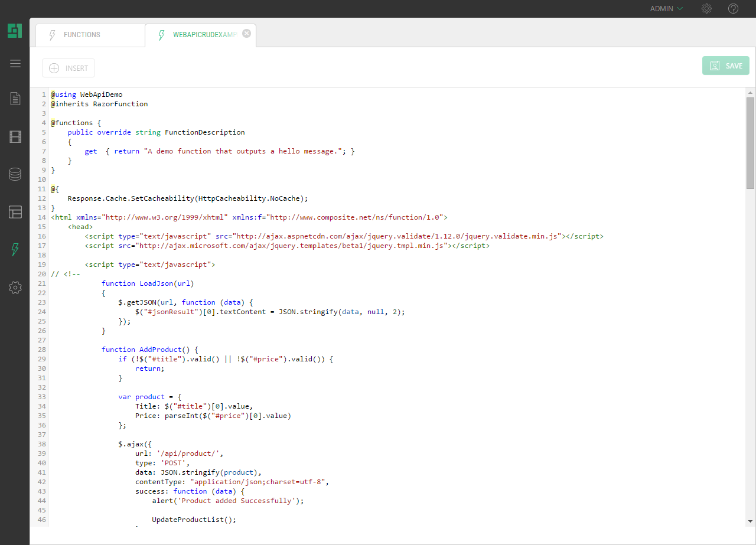Click the scrollbar down arrow
Image resolution: width=756 pixels, height=545 pixels.
click(x=750, y=521)
